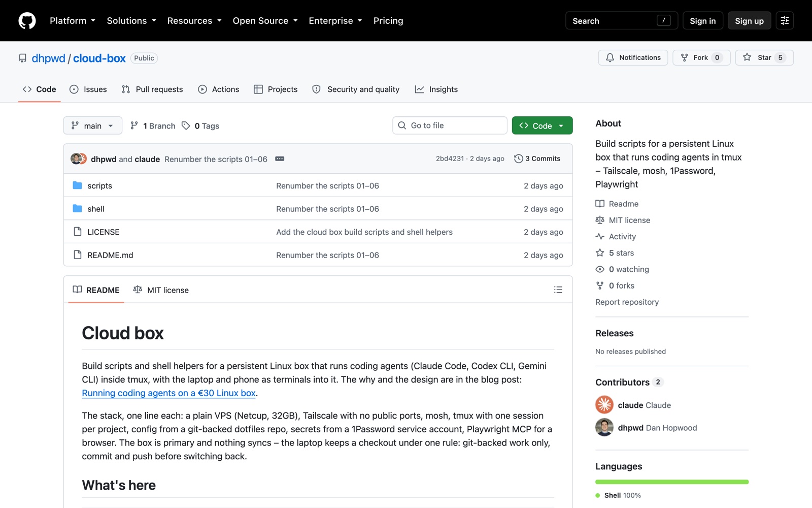Image resolution: width=812 pixels, height=508 pixels.
Task: Click Shell 100% language entry
Action: [618, 495]
